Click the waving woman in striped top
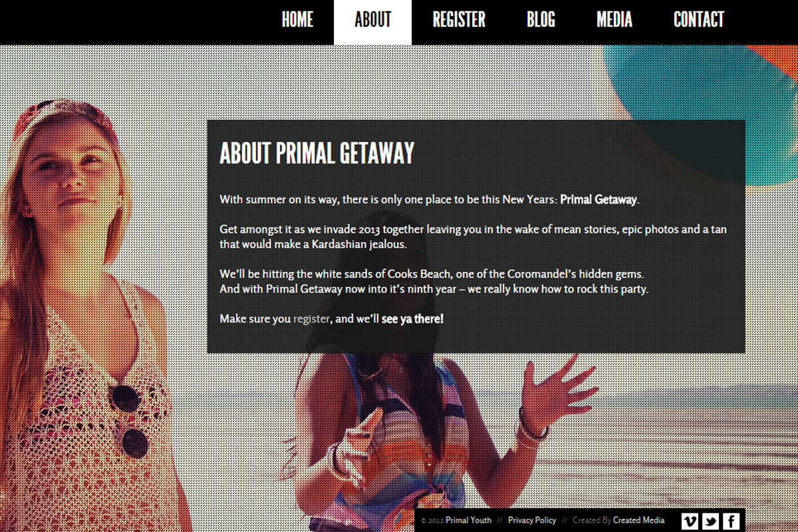This screenshot has height=532, width=798. (426, 432)
